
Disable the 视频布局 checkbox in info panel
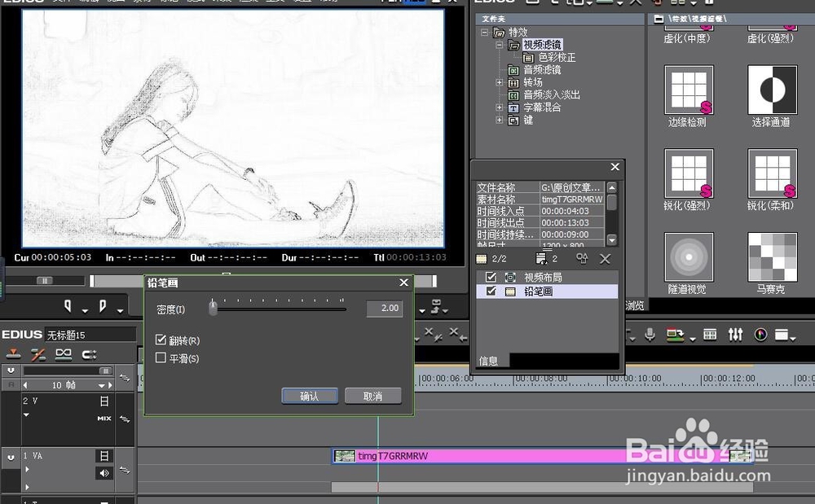(491, 277)
